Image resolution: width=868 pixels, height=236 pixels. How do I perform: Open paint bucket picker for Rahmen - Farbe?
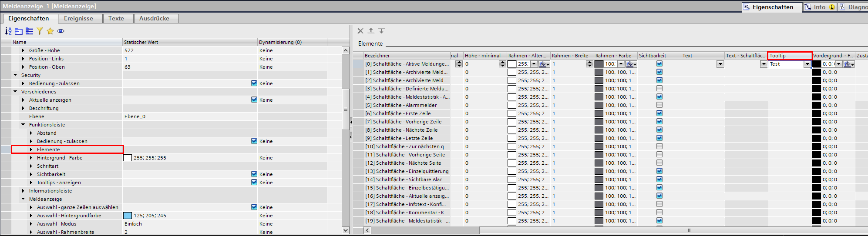632,64
